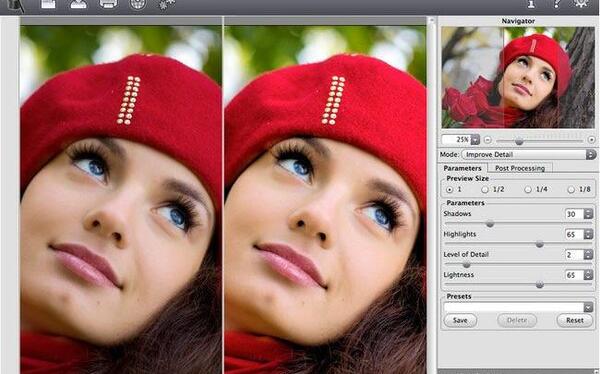Click the Highlights slider handle
This screenshot has width=600, height=374.
(x=540, y=244)
